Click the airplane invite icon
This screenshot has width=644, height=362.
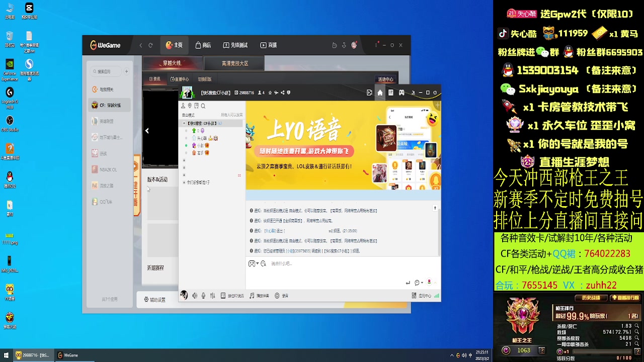pyautogui.click(x=276, y=93)
